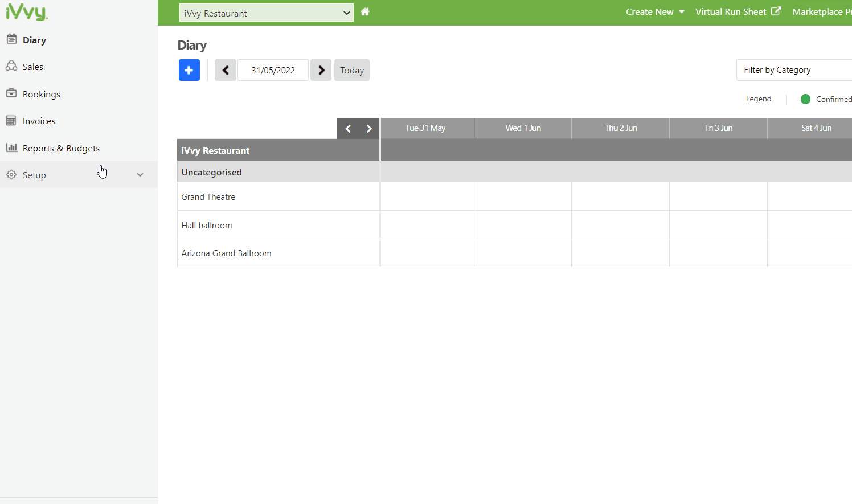Image resolution: width=852 pixels, height=504 pixels.
Task: Open Reports & Budgets in the sidebar
Action: (79, 148)
